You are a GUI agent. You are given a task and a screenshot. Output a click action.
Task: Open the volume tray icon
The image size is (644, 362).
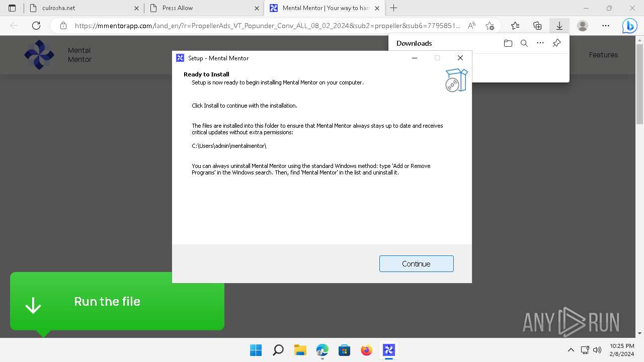pos(597,350)
